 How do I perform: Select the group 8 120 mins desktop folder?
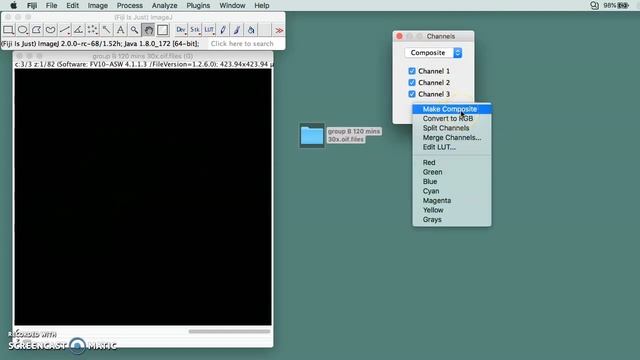click(312, 135)
